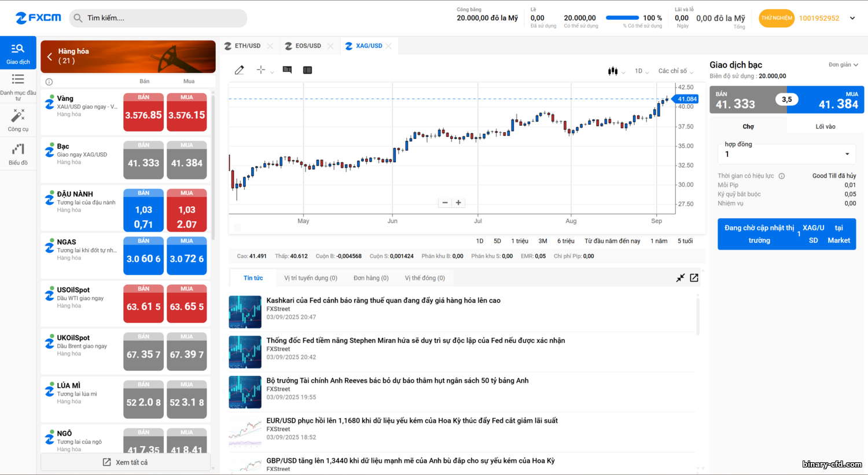The width and height of the screenshot is (868, 475).
Task: Click the candlestick chart type icon
Action: pos(613,71)
